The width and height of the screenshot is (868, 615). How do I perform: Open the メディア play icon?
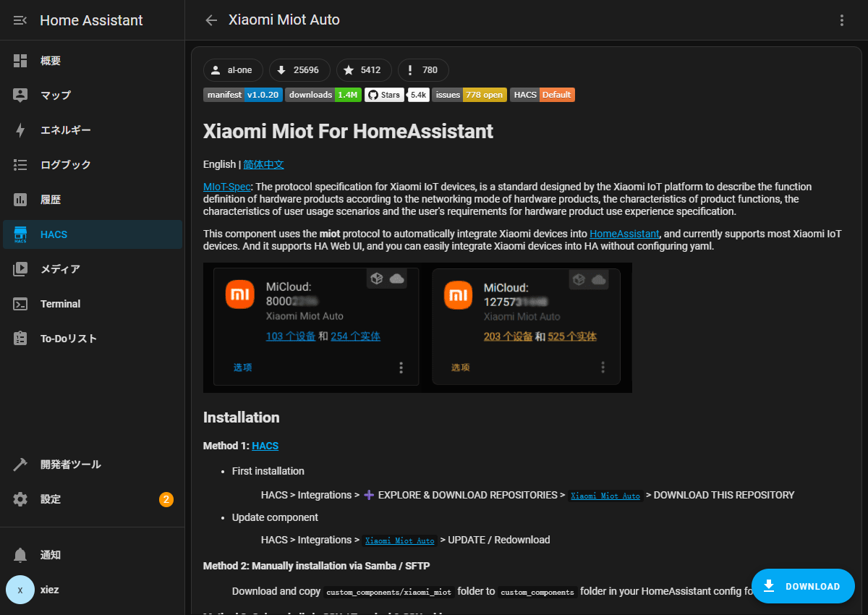pos(20,269)
